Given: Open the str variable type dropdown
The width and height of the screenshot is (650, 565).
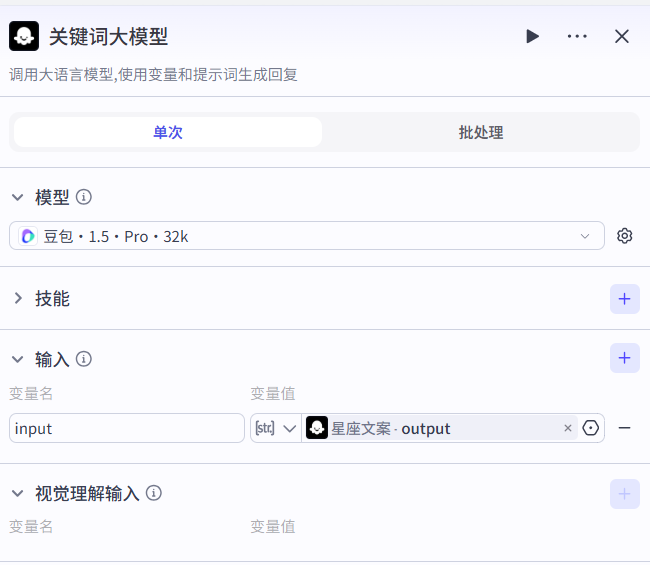Looking at the screenshot, I should tap(275, 428).
